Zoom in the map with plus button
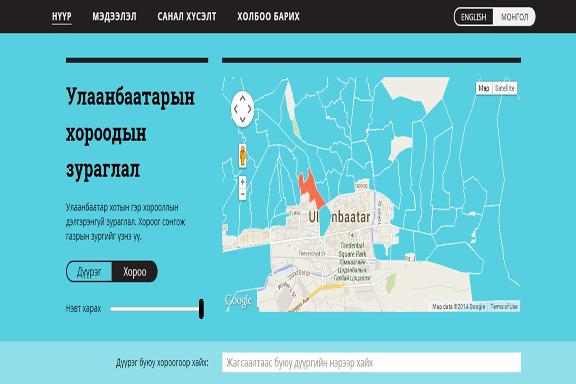Viewport: 576px width, 384px height. click(242, 182)
